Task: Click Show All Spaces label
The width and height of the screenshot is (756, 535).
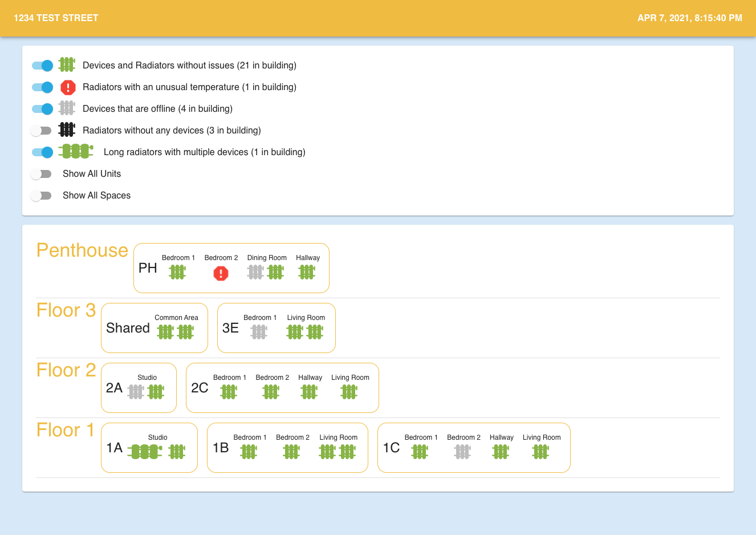Action: (96, 196)
